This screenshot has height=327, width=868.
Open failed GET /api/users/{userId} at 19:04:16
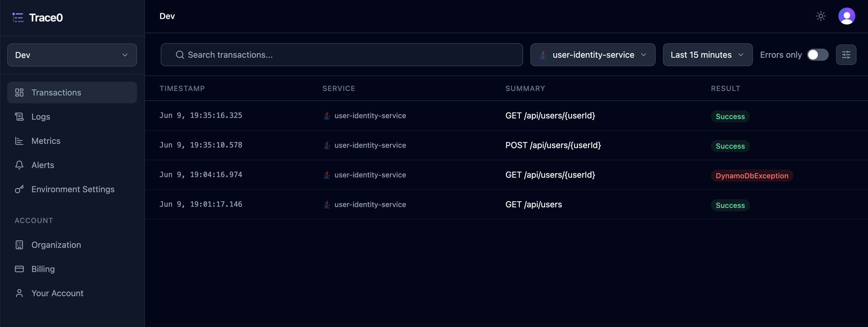click(x=550, y=175)
